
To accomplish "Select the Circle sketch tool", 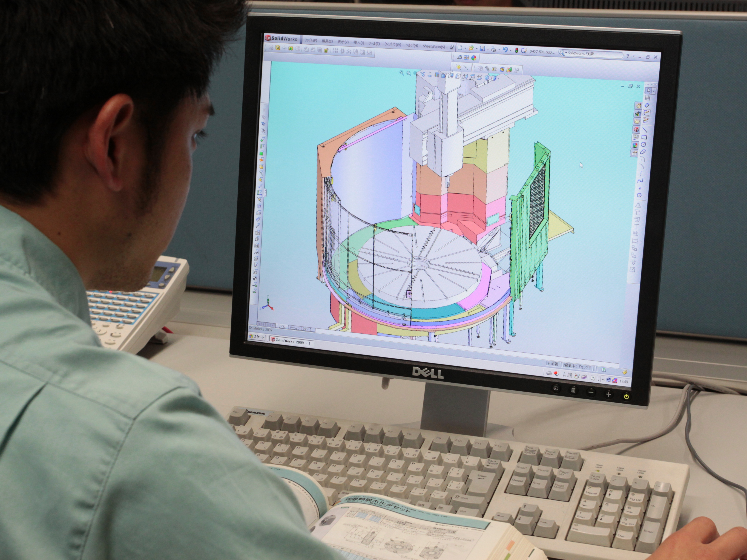I will 643,145.
